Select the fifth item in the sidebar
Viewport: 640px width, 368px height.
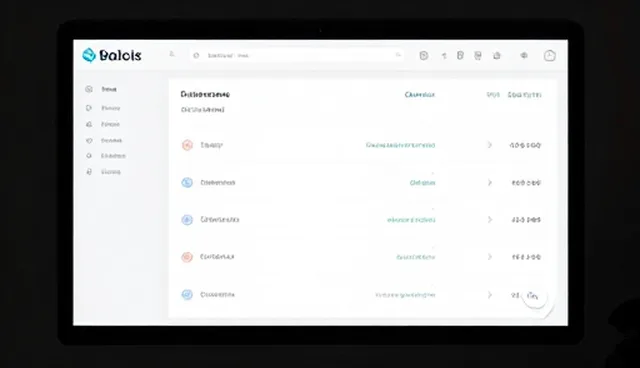pyautogui.click(x=105, y=156)
